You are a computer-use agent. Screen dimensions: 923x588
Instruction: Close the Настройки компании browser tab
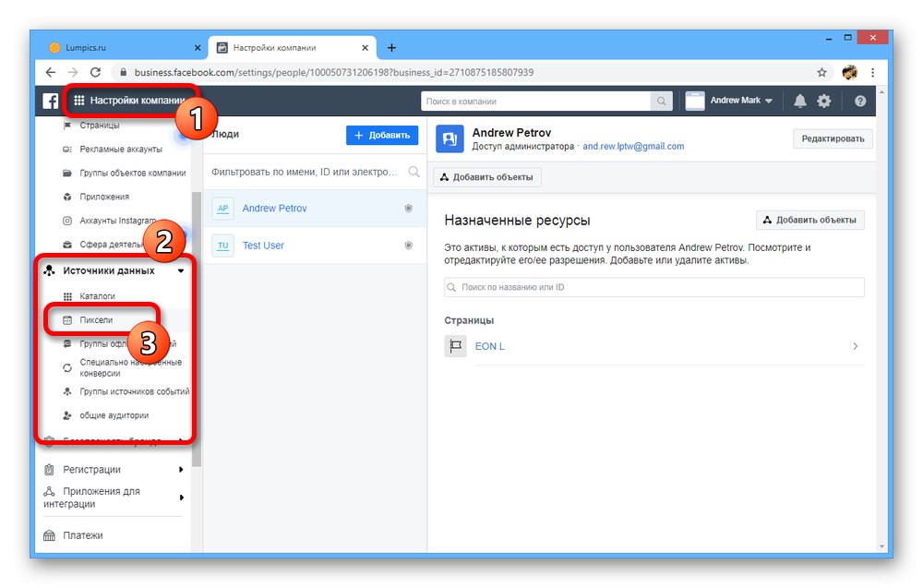coord(365,48)
